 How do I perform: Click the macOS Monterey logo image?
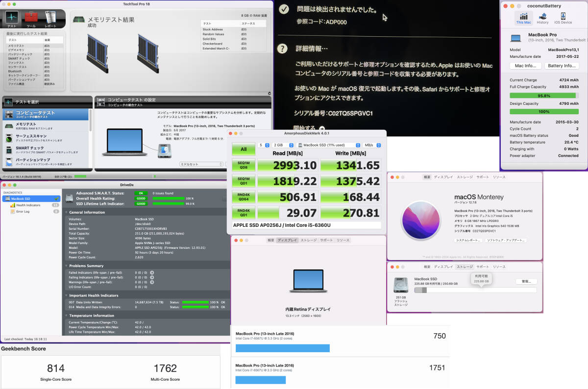(x=421, y=220)
